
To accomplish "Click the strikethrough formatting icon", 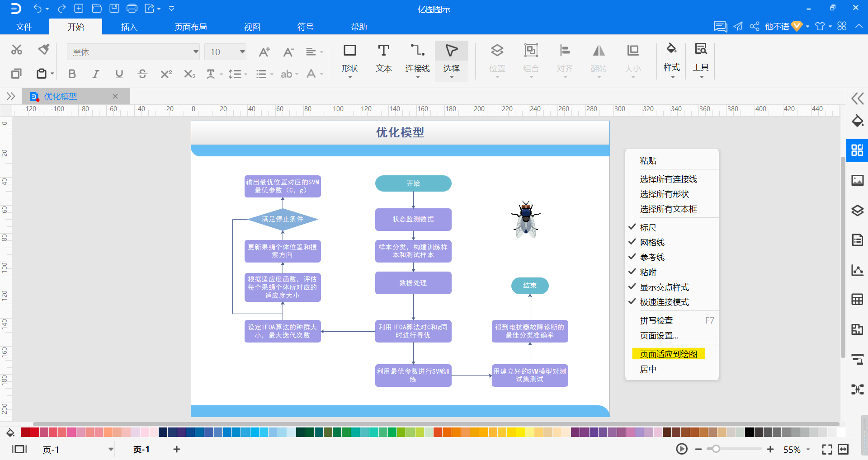I will 142,74.
